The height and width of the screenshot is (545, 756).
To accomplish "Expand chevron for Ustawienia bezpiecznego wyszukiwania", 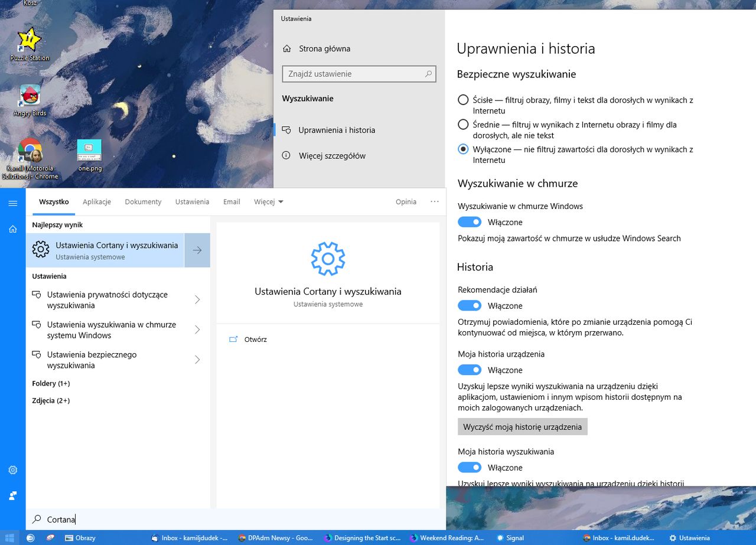I will pyautogui.click(x=197, y=360).
